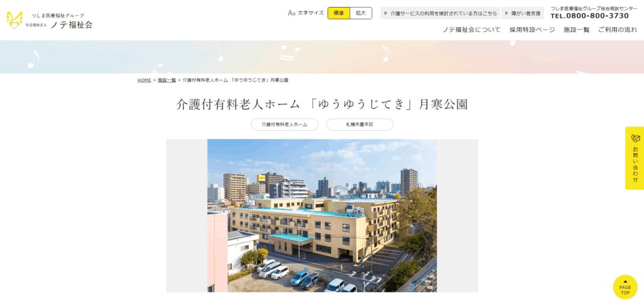Click the Aa font size icon
Viewport: 644px width, 304px height.
[x=292, y=13]
